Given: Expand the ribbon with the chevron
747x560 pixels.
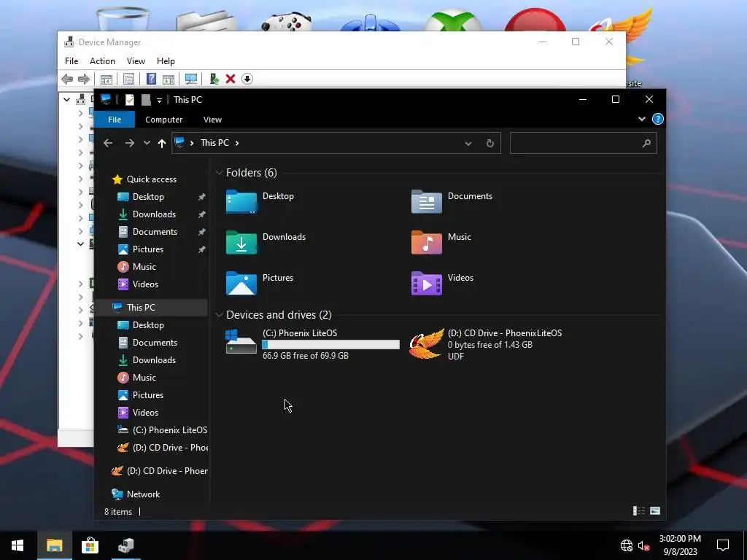Looking at the screenshot, I should coord(642,119).
